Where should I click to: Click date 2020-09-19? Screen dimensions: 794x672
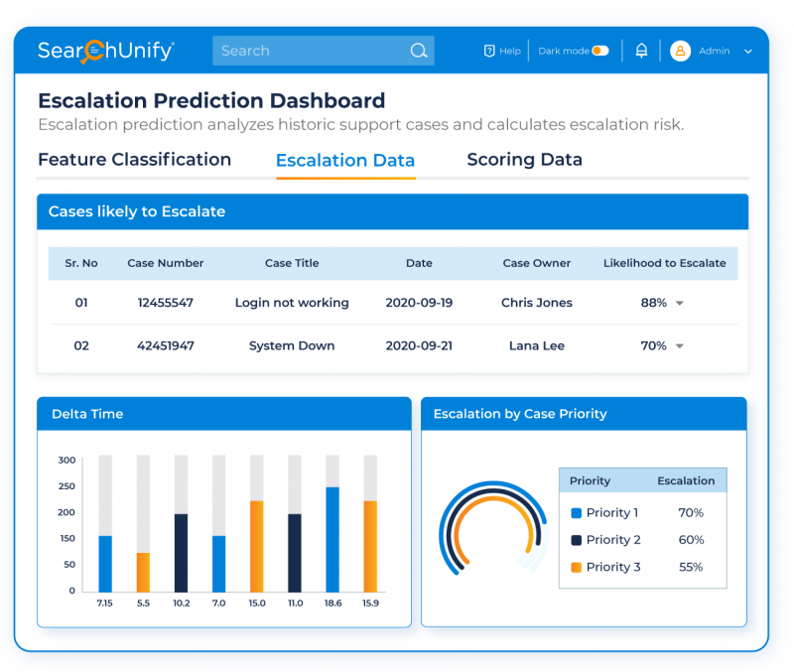click(419, 303)
